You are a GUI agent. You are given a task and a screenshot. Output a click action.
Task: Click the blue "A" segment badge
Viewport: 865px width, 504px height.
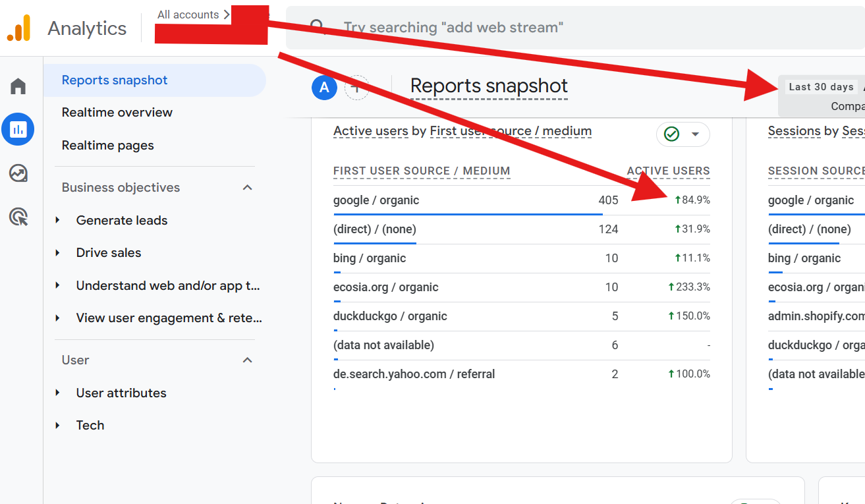point(324,87)
